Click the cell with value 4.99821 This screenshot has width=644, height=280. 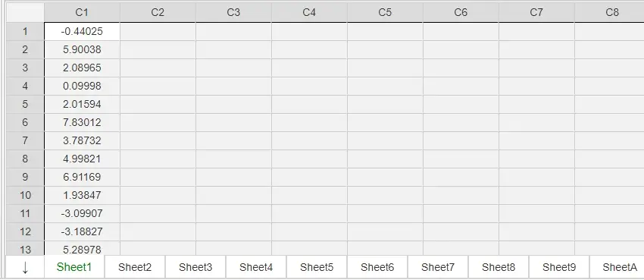click(82, 159)
